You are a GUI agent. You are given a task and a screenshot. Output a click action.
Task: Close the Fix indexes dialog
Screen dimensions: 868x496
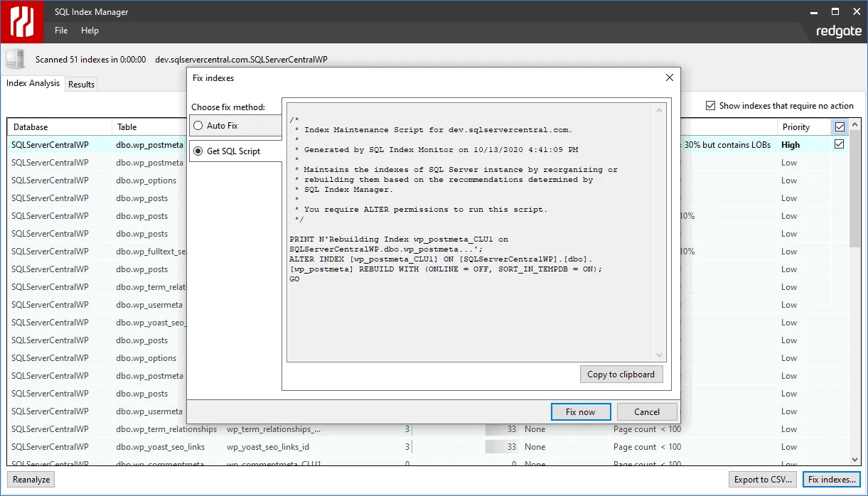(x=669, y=77)
